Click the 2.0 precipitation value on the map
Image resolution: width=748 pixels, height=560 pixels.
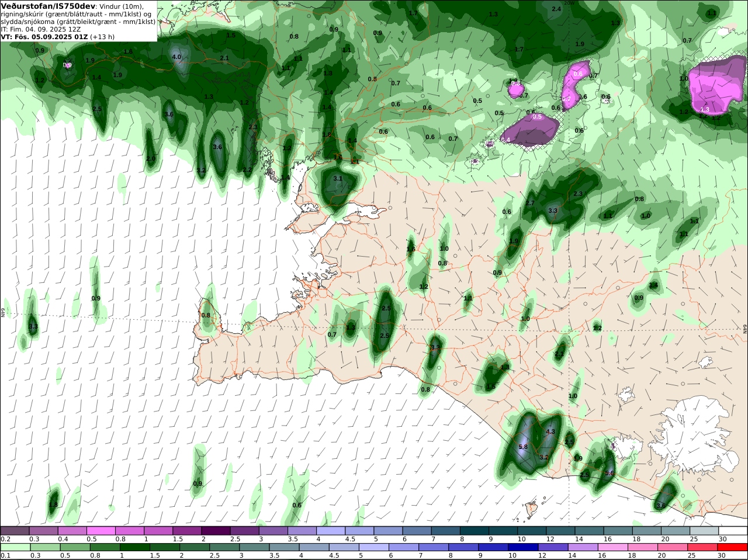[x=151, y=159]
